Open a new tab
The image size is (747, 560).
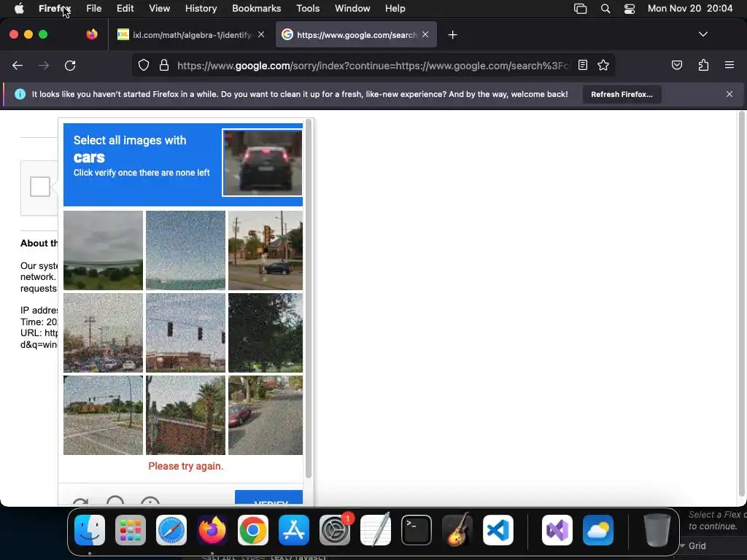452,35
